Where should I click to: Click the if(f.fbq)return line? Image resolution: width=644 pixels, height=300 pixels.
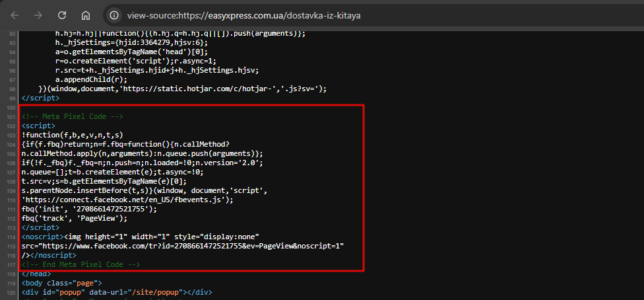pyautogui.click(x=125, y=145)
